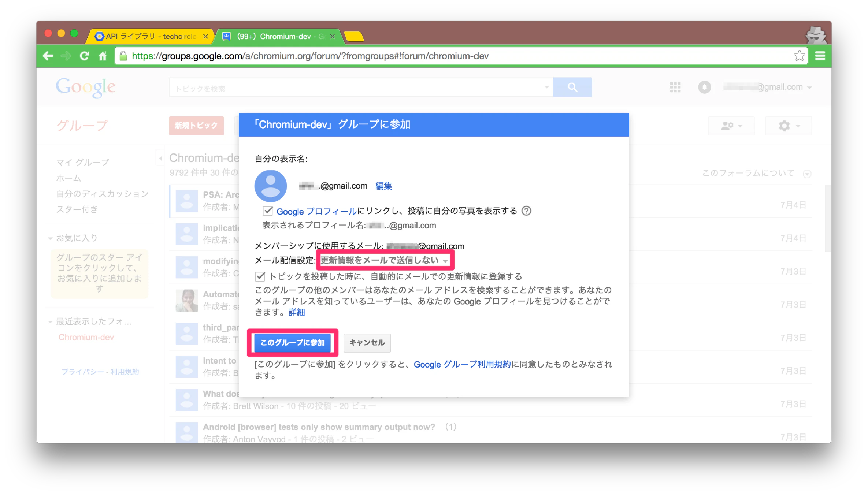The image size is (868, 495).
Task: Collapse the 最近表示したフォ… section
Action: pyautogui.click(x=50, y=322)
